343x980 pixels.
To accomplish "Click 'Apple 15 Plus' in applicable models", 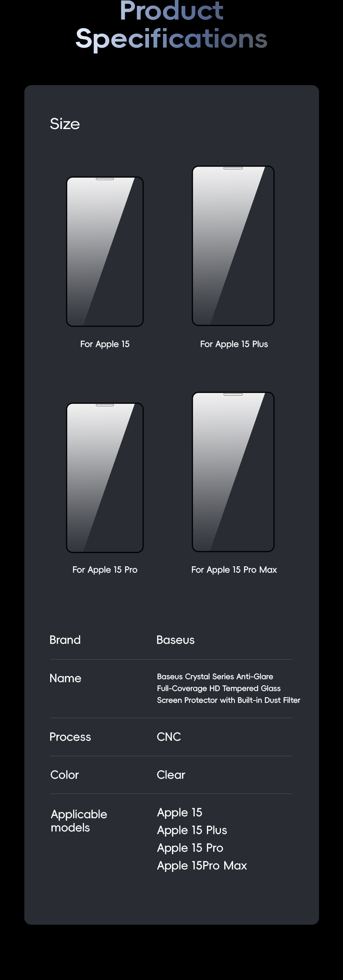I will [192, 830].
